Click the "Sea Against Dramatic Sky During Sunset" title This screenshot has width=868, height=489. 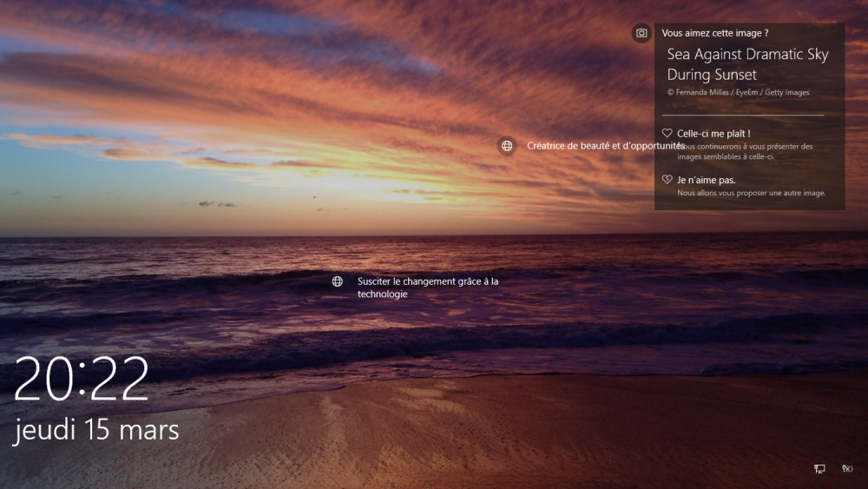click(x=747, y=64)
